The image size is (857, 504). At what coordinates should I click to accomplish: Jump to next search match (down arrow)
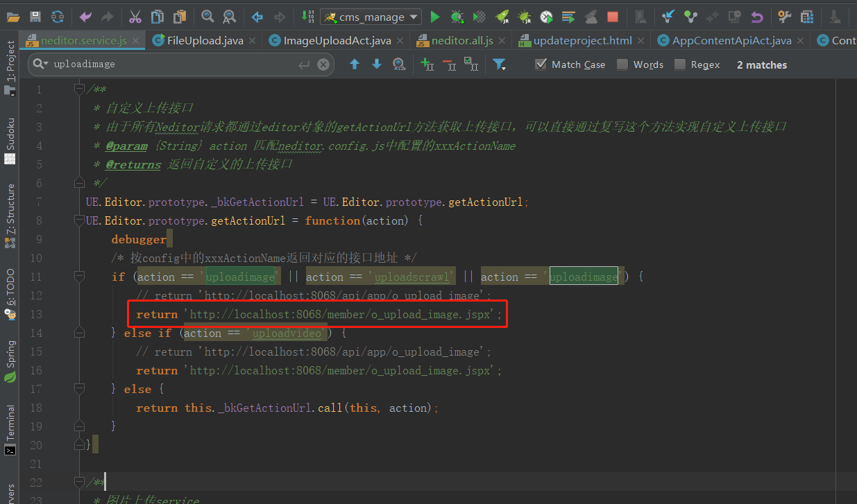click(x=377, y=64)
